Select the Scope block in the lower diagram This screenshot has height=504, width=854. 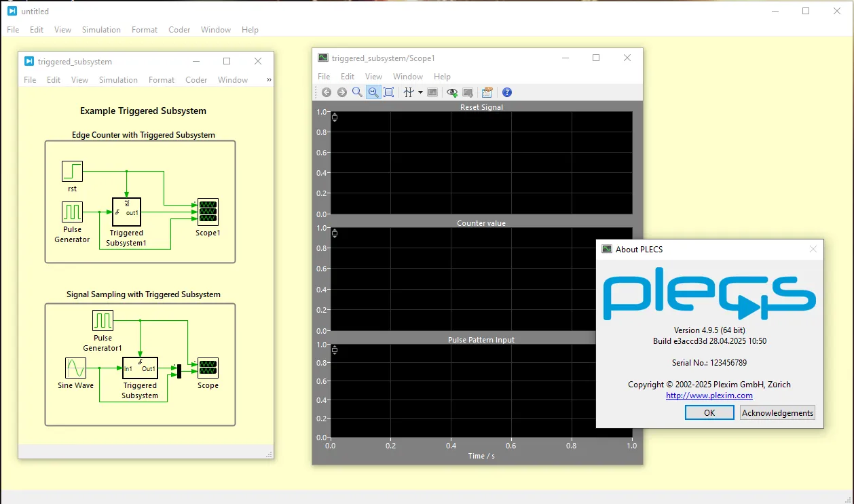tap(208, 368)
